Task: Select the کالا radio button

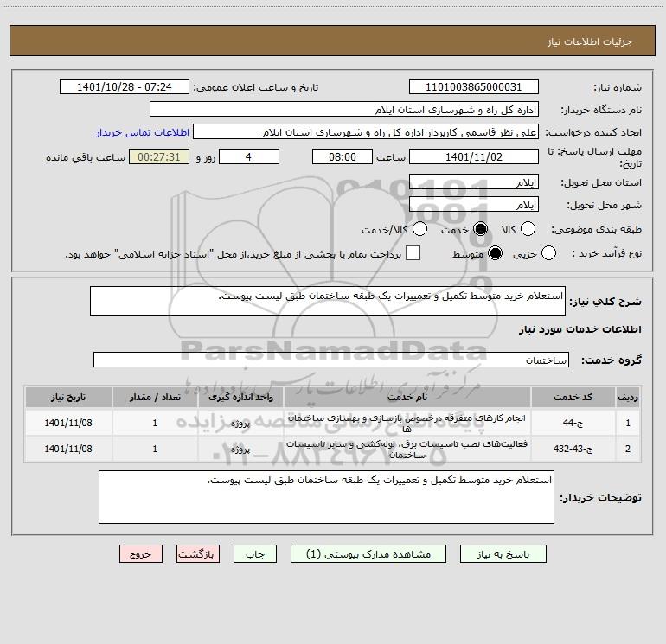Action: (x=528, y=229)
